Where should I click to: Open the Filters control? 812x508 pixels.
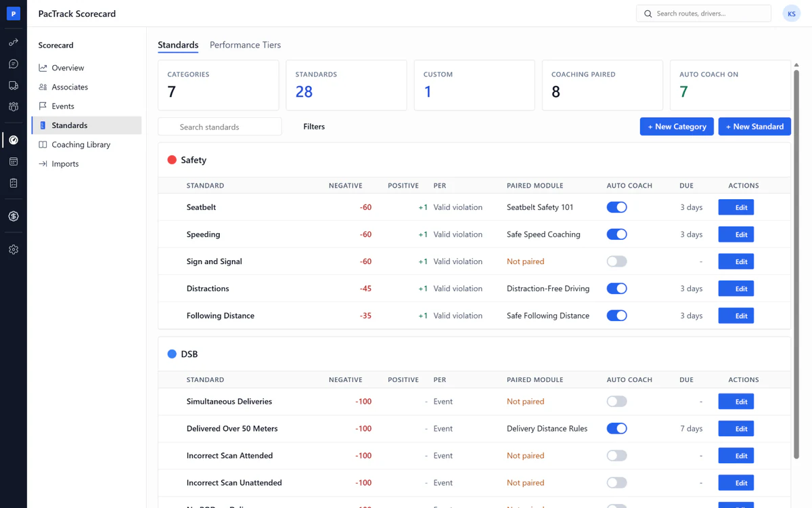pos(314,127)
